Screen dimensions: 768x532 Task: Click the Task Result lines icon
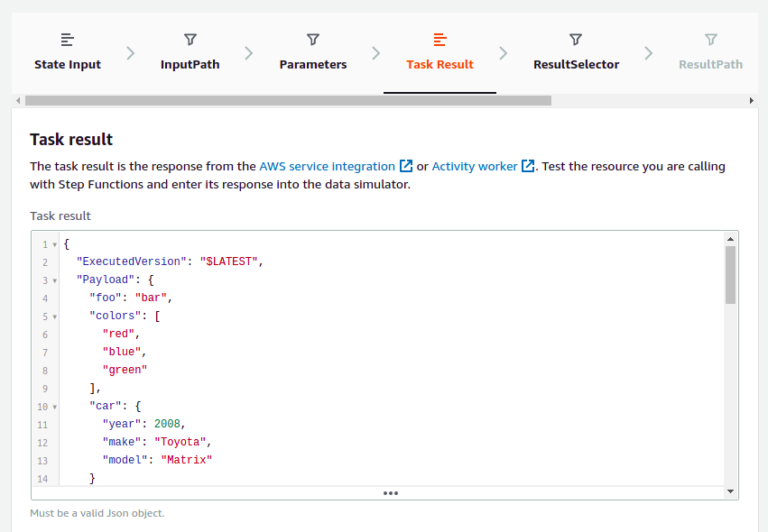pyautogui.click(x=440, y=40)
